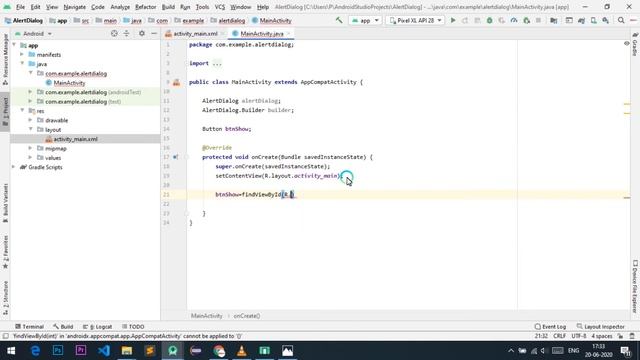Open Device File Explorer side panel
Viewport: 640px width, 360px height.
click(x=635, y=286)
